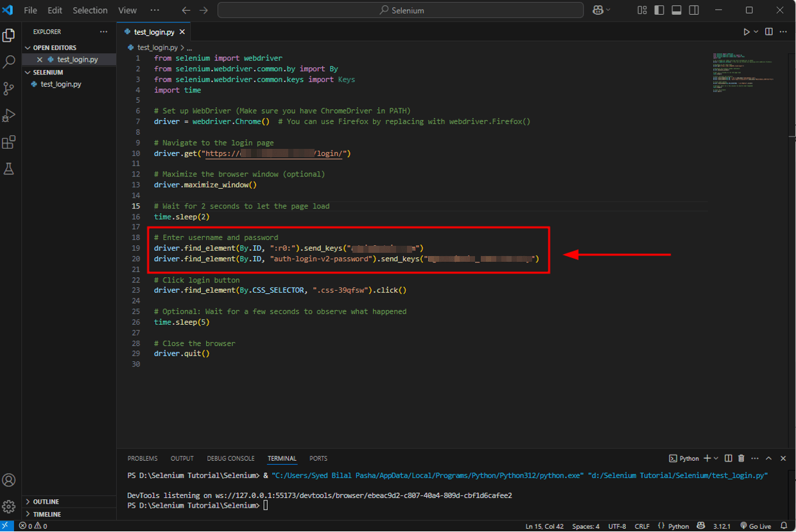Switch to the PROBLEMS panel tab
Viewport: 796px width, 532px height.
(142, 458)
